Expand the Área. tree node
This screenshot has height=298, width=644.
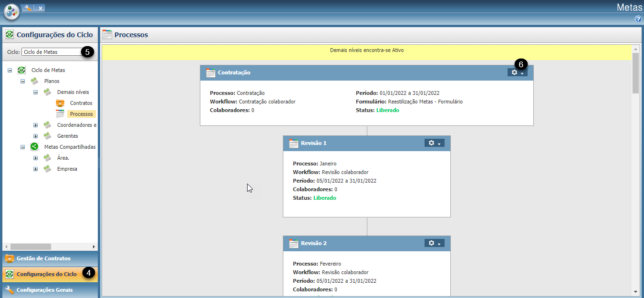tap(35, 158)
